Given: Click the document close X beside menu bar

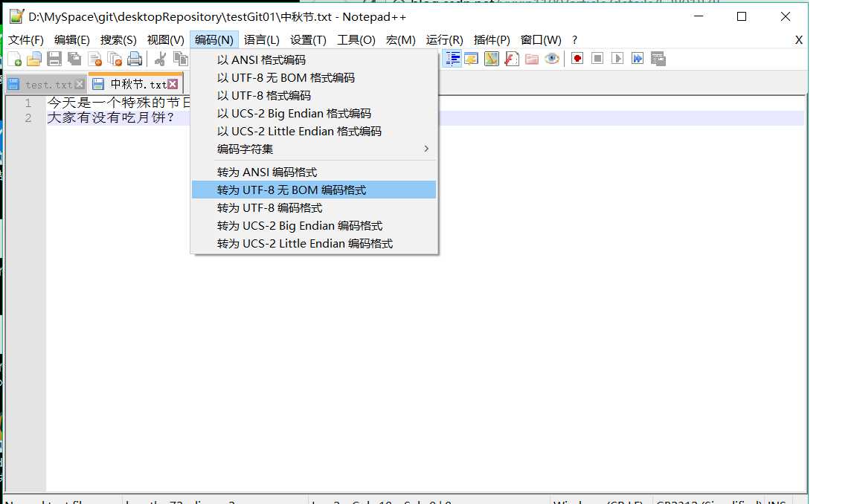Looking at the screenshot, I should coord(798,40).
